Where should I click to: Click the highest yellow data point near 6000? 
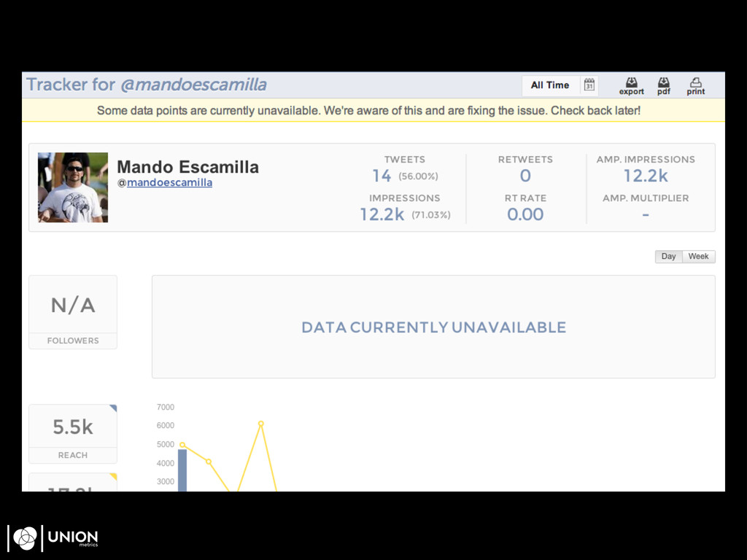pyautogui.click(x=260, y=424)
